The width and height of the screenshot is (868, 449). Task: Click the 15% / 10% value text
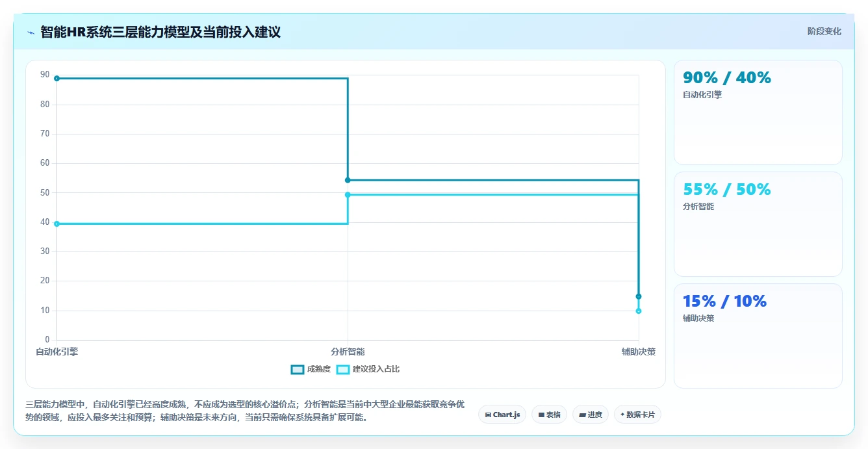click(724, 301)
